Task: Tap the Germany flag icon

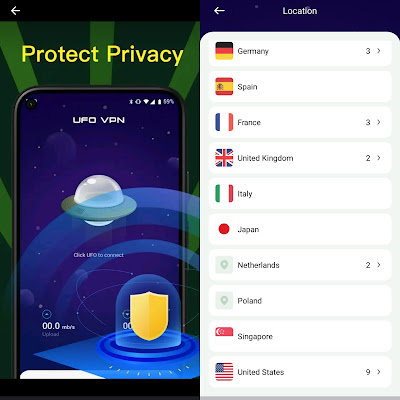Action: click(224, 51)
